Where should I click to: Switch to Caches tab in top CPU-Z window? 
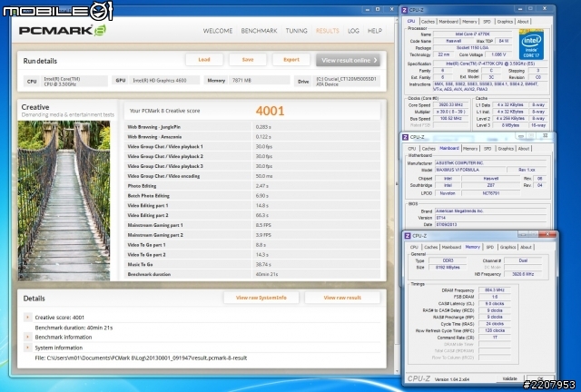(428, 22)
